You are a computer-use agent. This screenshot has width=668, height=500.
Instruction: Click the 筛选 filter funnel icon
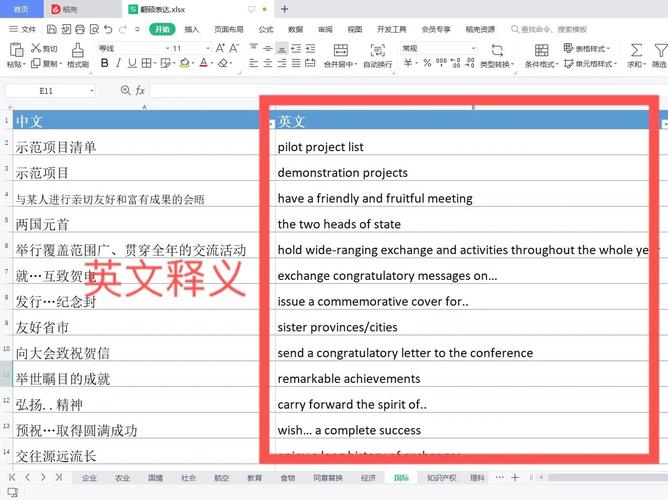pyautogui.click(x=661, y=50)
